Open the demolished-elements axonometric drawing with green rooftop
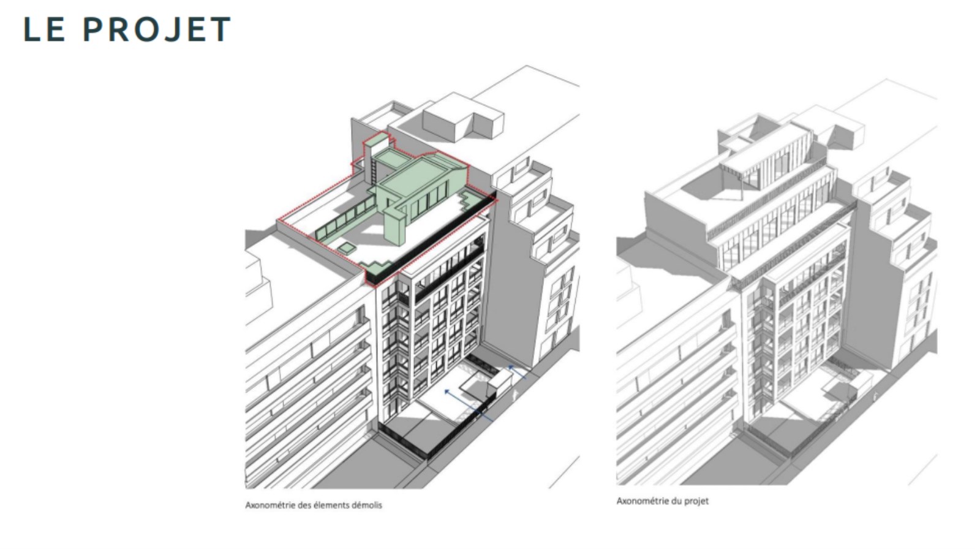Image resolution: width=980 pixels, height=549 pixels. [413, 277]
